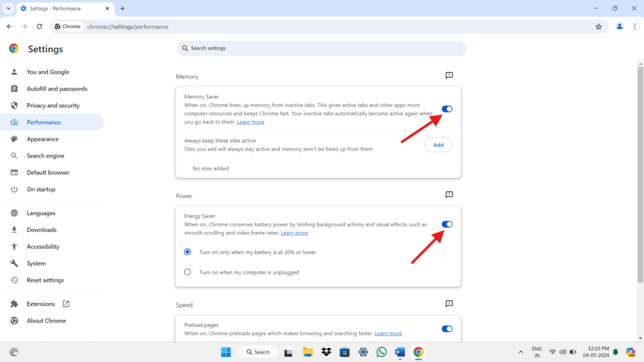The height and width of the screenshot is (362, 644).
Task: Select turn on when computer is unplugged
Action: [187, 271]
